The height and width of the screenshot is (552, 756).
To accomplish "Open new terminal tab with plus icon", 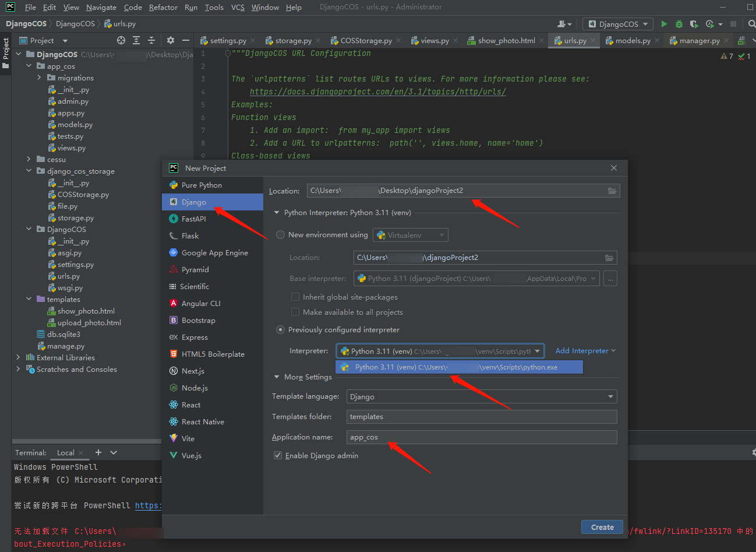I will (98, 452).
